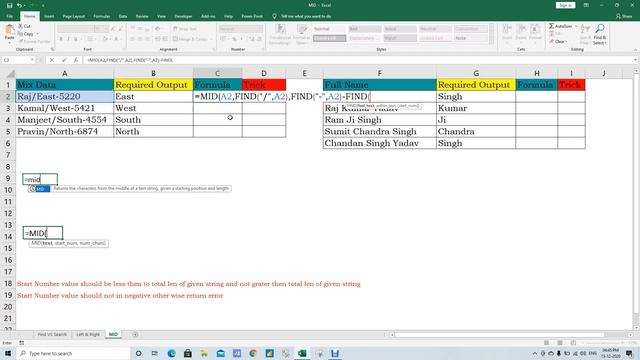Open the Data tab
Image resolution: width=640 pixels, height=360 pixels.
pos(123,16)
